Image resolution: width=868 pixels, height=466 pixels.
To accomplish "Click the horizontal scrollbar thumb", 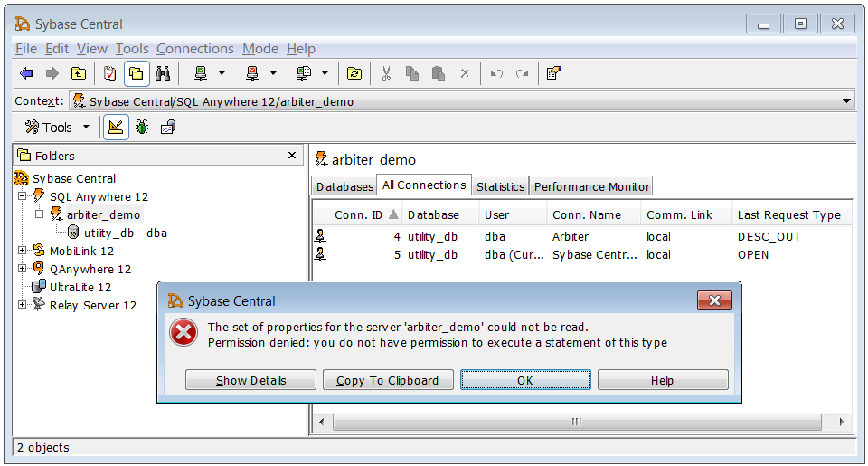I will pyautogui.click(x=576, y=423).
